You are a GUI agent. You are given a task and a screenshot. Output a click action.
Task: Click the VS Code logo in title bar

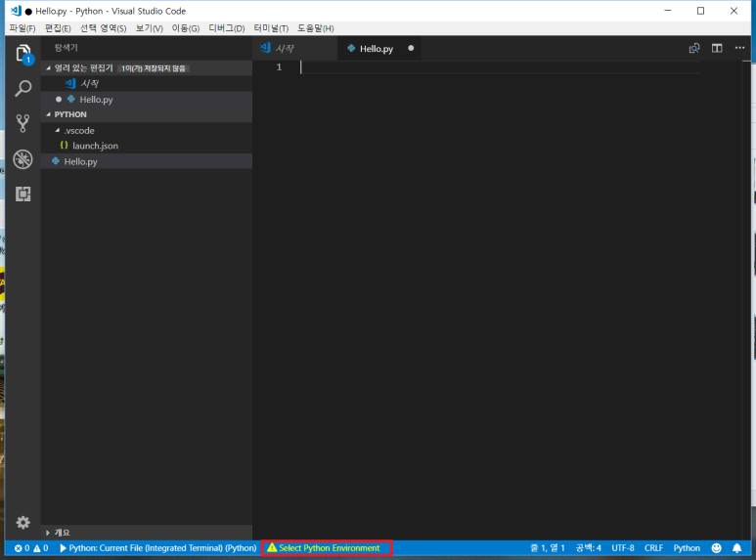(16, 11)
